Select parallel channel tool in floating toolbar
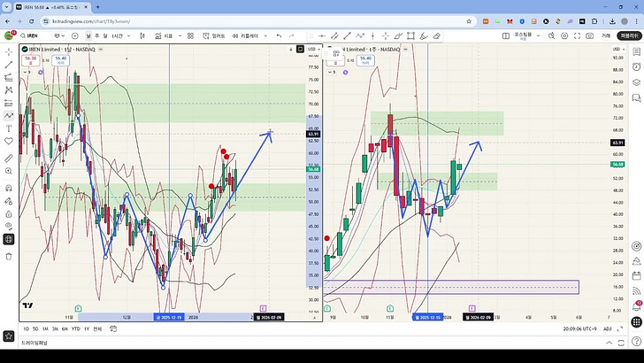This screenshot has height=363, width=644. 334,35
